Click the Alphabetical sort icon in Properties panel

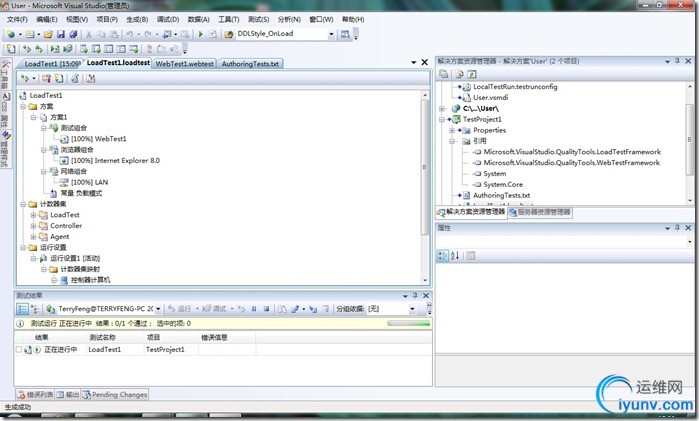pyautogui.click(x=455, y=256)
